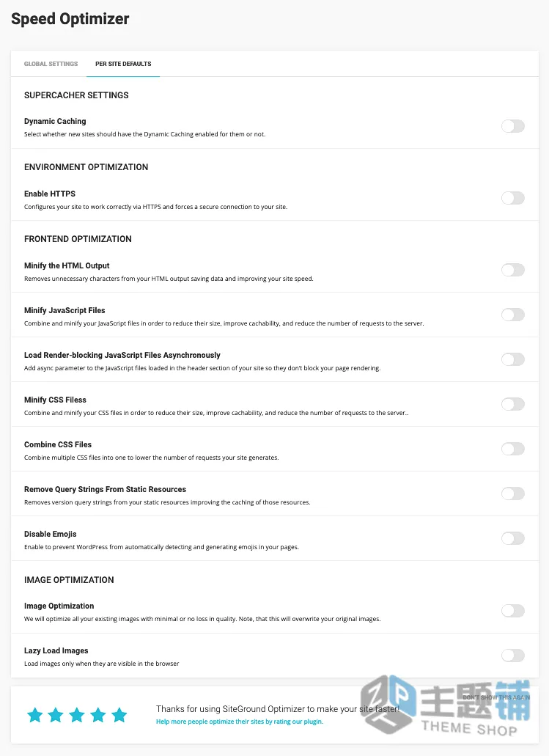Viewport: 549px width, 756px height.
Task: Click the second rating star
Action: pyautogui.click(x=56, y=715)
